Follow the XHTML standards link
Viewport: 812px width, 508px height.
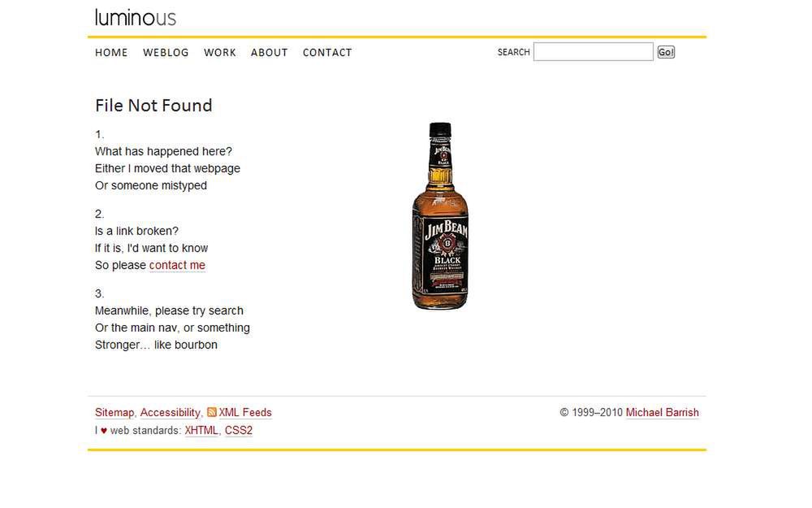[201, 430]
